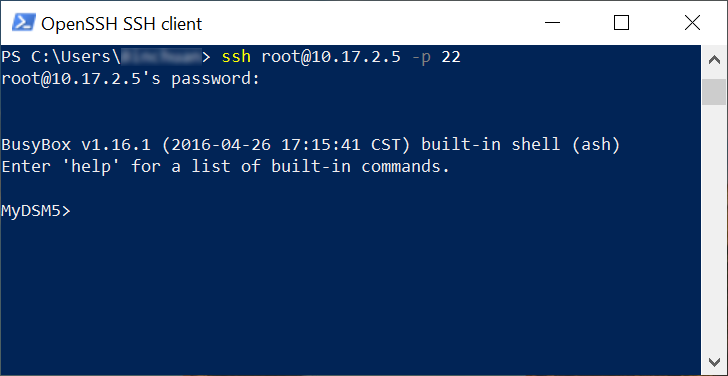Click the -p port flag text
728x376 pixels.
point(421,57)
